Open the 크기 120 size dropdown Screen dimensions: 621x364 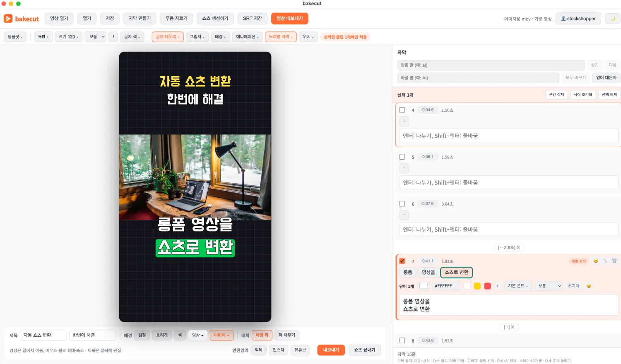(x=69, y=37)
